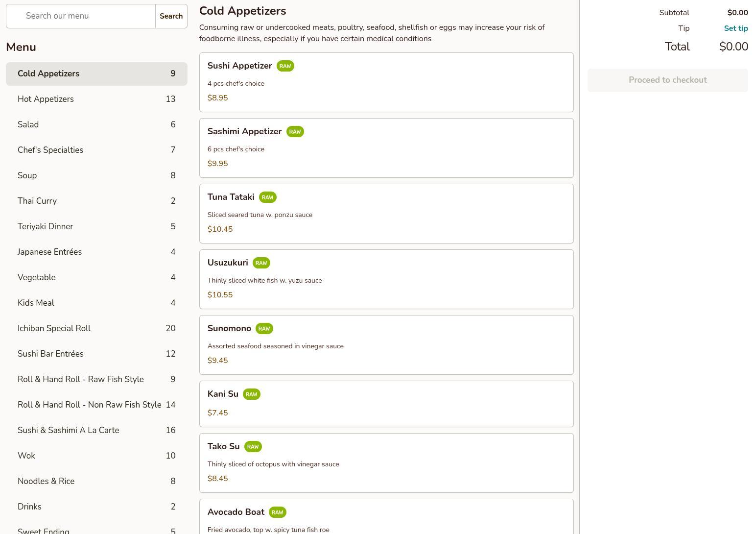Go to Ichiban Special Roll category
Viewport: 756px width, 534px height.
96,329
